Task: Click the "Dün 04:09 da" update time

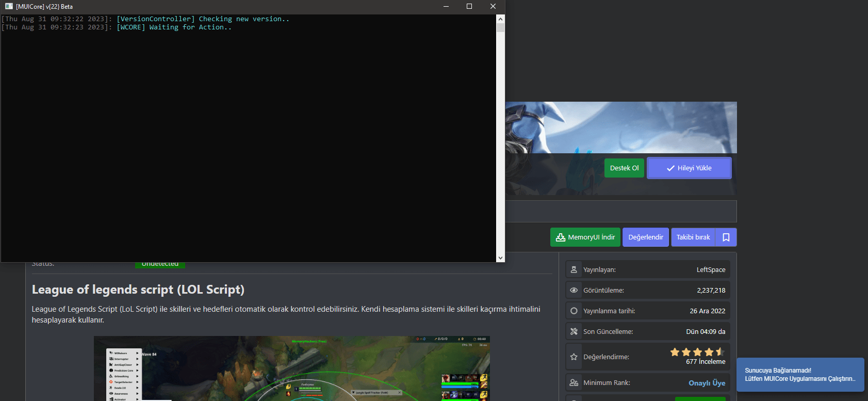Action: click(x=706, y=331)
